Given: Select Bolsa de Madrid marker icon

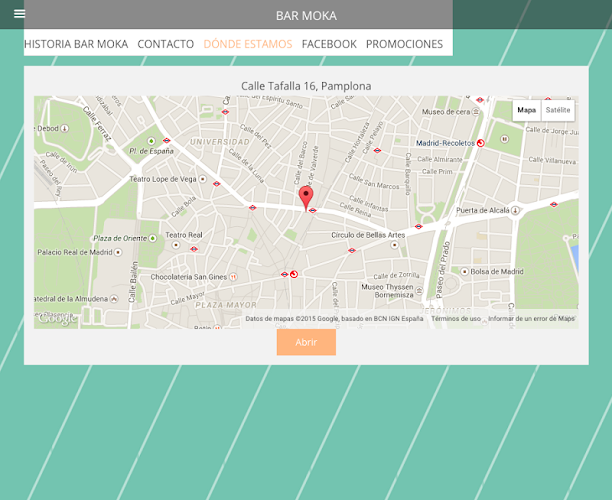Looking at the screenshot, I should (x=464, y=271).
